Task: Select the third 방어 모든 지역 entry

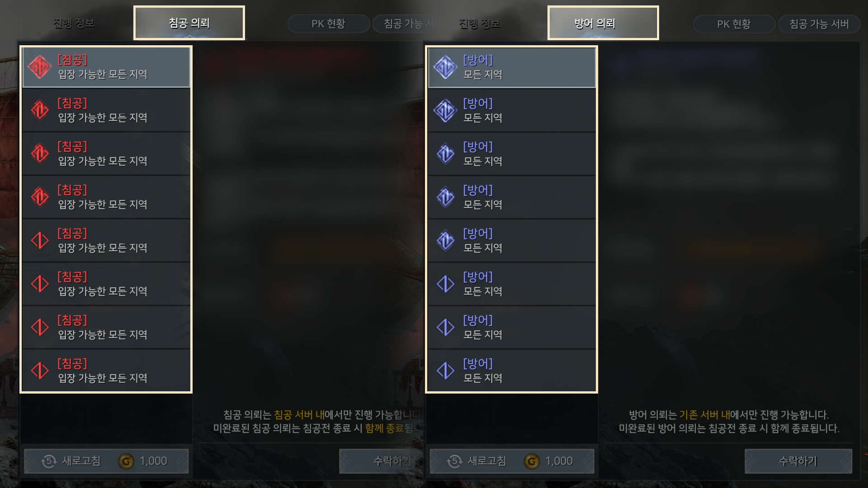Action: point(512,154)
